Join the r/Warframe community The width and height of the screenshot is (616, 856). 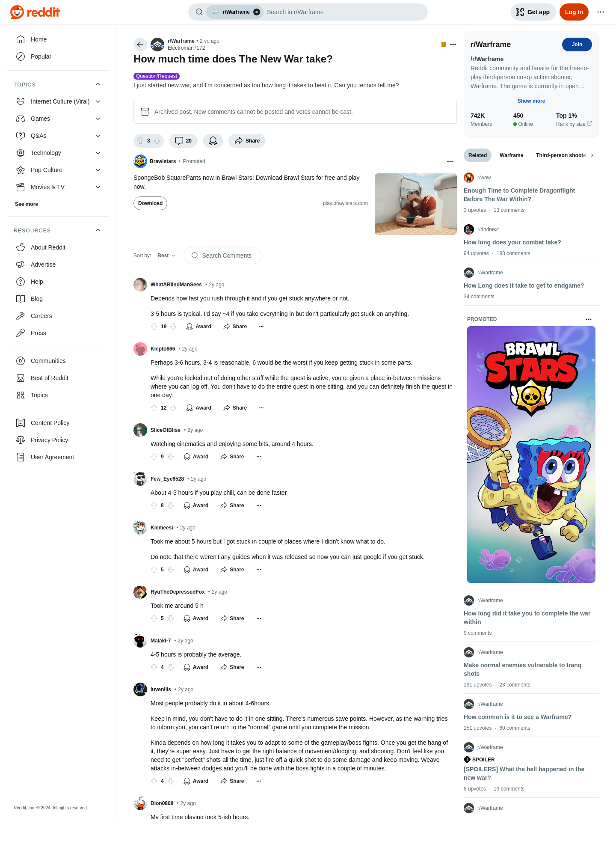click(x=577, y=45)
